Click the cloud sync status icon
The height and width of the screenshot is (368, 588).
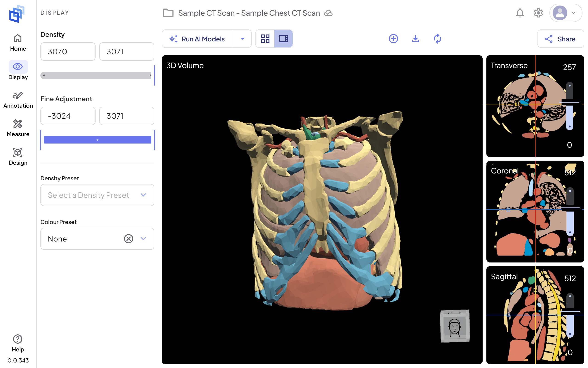(328, 13)
